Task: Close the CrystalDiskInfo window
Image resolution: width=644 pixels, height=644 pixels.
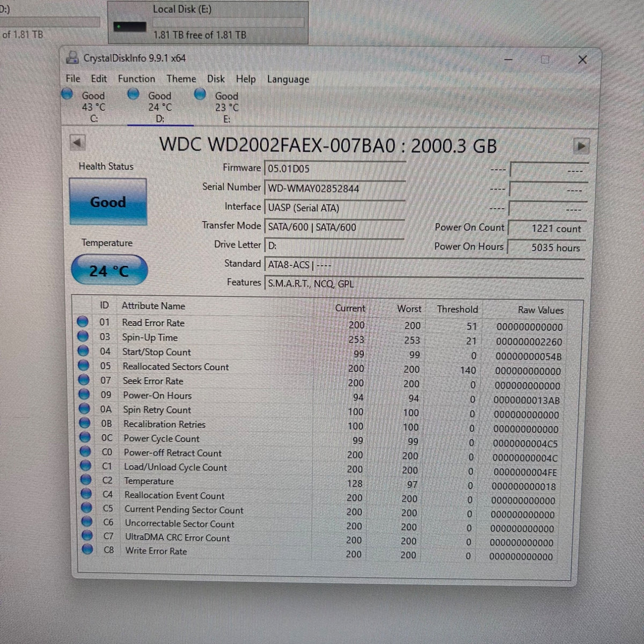Action: 582,60
